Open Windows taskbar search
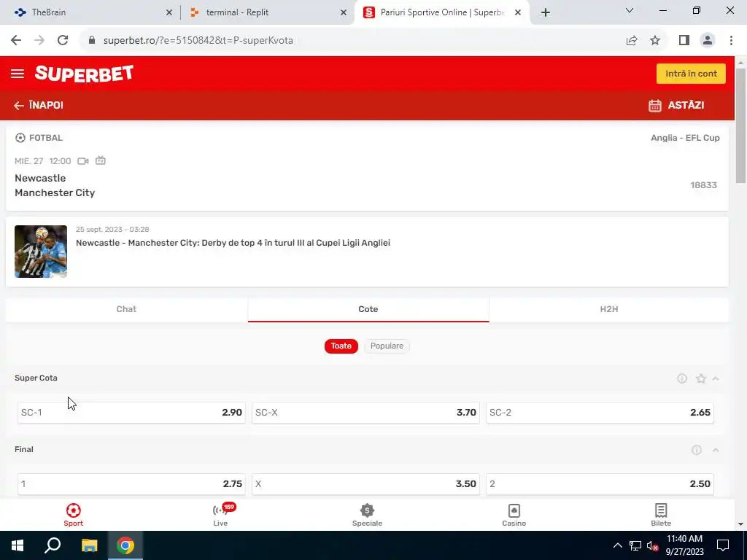This screenshot has width=747, height=560. 53,545
